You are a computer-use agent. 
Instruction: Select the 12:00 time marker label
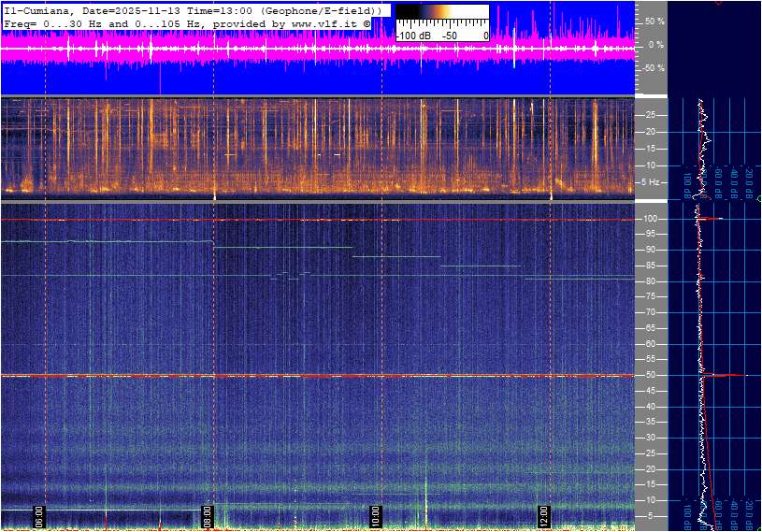coord(543,516)
